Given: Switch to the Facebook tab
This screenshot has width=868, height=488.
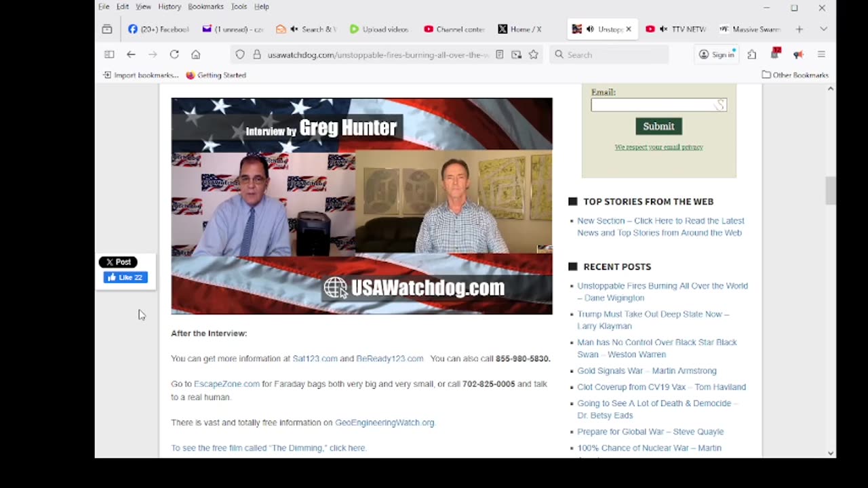Looking at the screenshot, I should tap(159, 29).
